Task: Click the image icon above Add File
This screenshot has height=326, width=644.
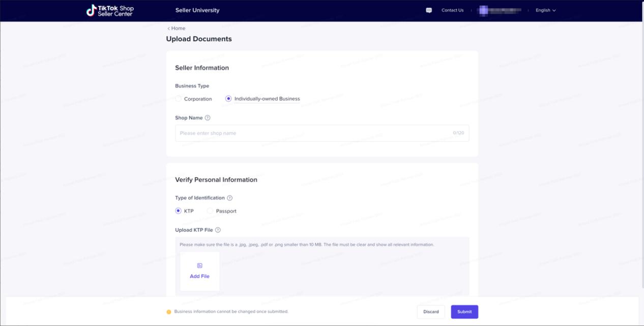Action: click(199, 265)
